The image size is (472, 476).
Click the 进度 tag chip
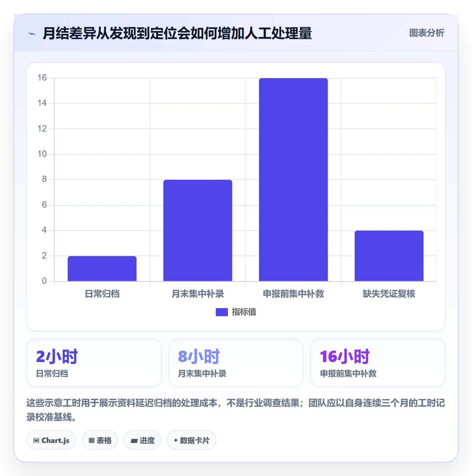[142, 440]
